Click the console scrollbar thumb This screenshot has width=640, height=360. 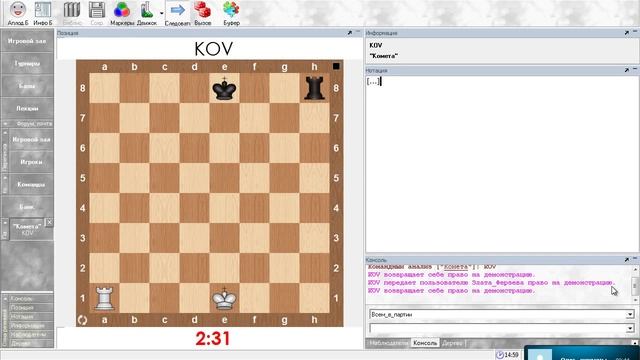coord(635,286)
